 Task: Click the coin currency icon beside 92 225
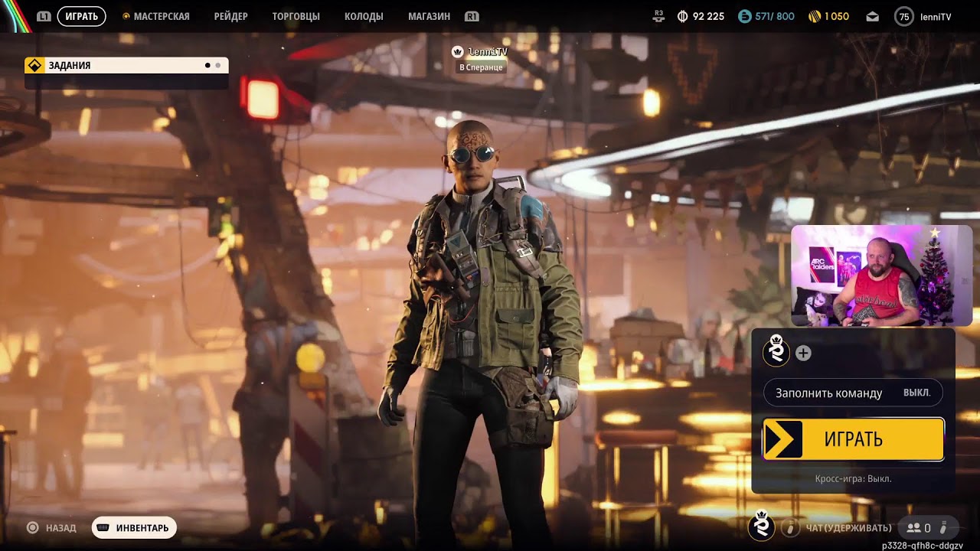[683, 16]
